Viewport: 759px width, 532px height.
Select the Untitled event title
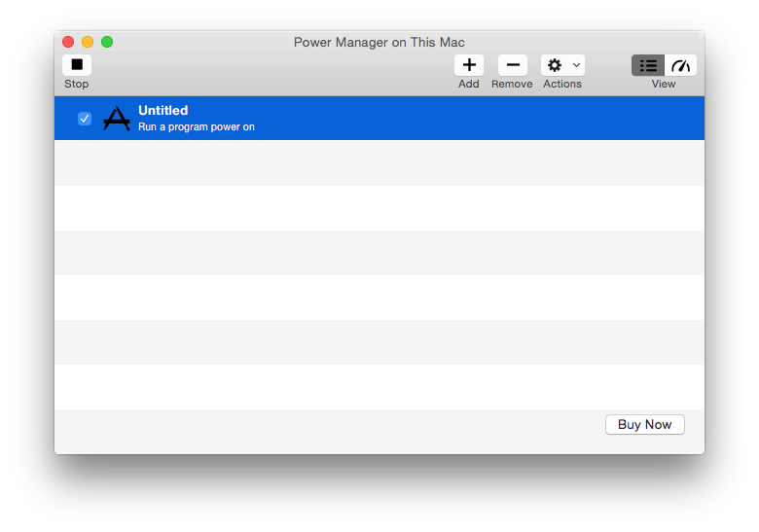163,110
